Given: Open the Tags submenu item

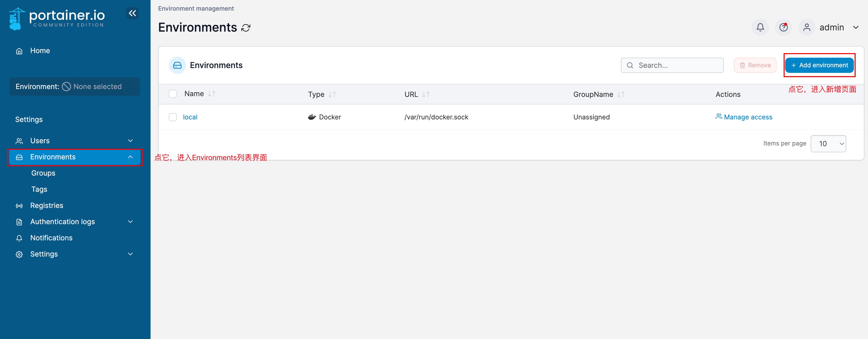Looking at the screenshot, I should (39, 189).
